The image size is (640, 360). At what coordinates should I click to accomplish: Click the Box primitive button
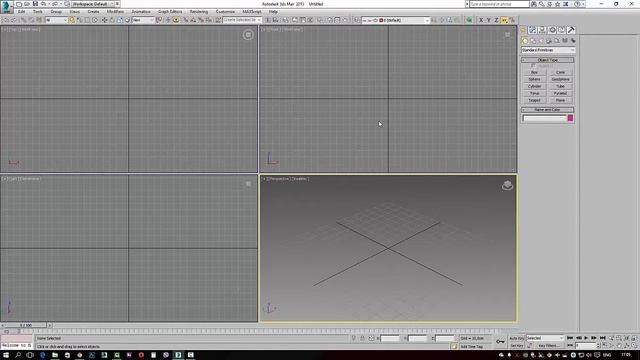[534, 72]
